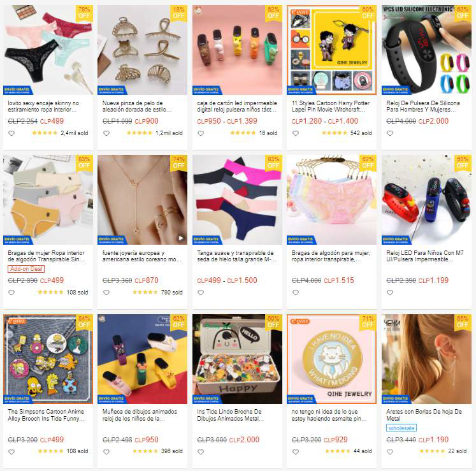Open Muñeca de dibujos animados reloj link
Viewport: 476px width, 471px height.
pyautogui.click(x=140, y=415)
